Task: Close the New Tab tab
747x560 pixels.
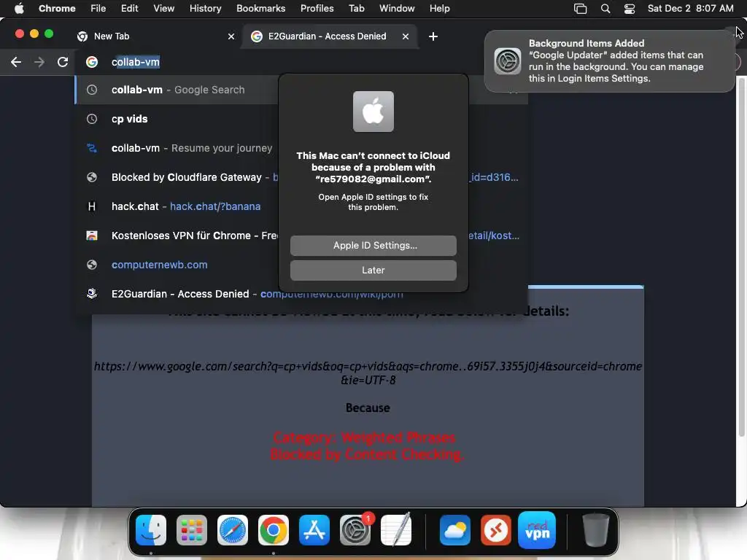Action: point(231,36)
